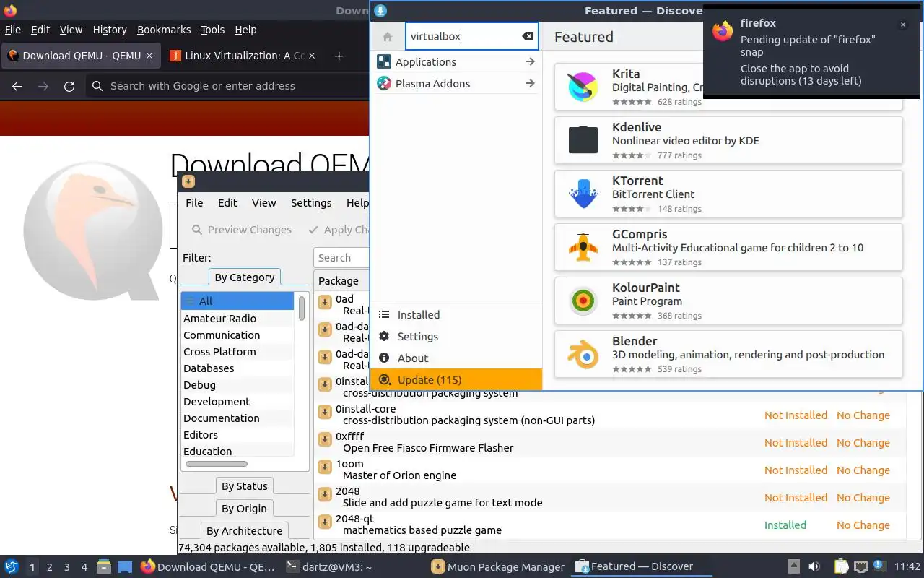
Task: Open the application launcher menu in taskbar
Action: 12,566
